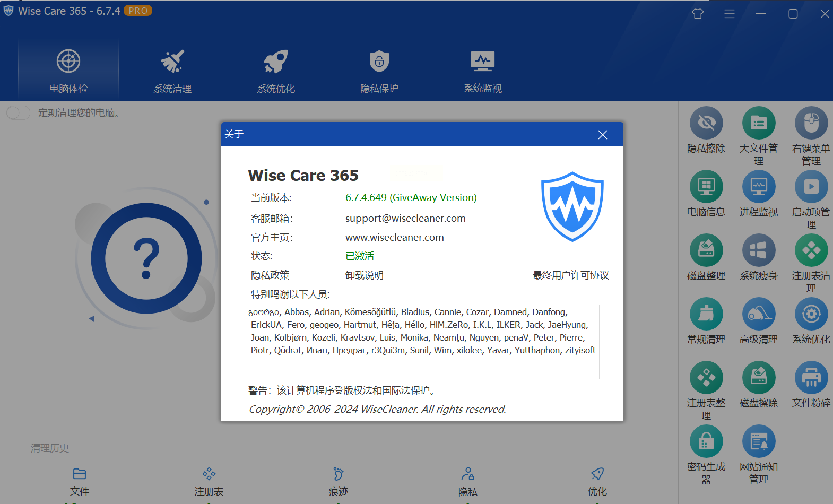Click the version text 6.7.4.649 (GiveAway Version)
Image resolution: width=833 pixels, height=504 pixels.
tap(411, 198)
